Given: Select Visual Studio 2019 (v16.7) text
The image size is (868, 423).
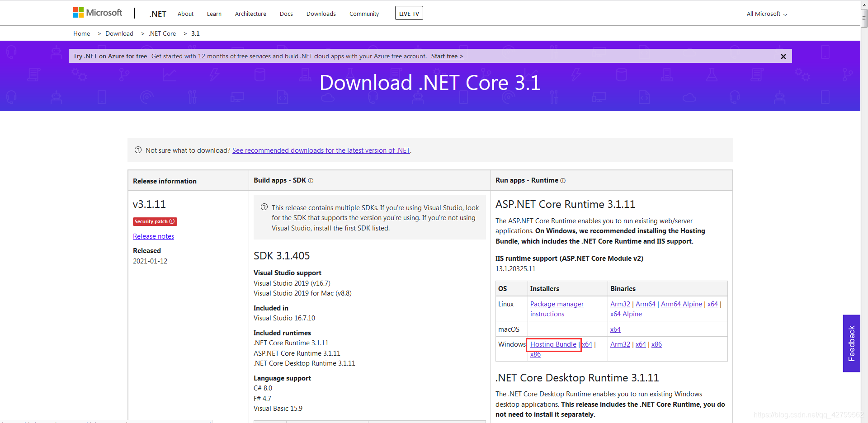Looking at the screenshot, I should (292, 283).
